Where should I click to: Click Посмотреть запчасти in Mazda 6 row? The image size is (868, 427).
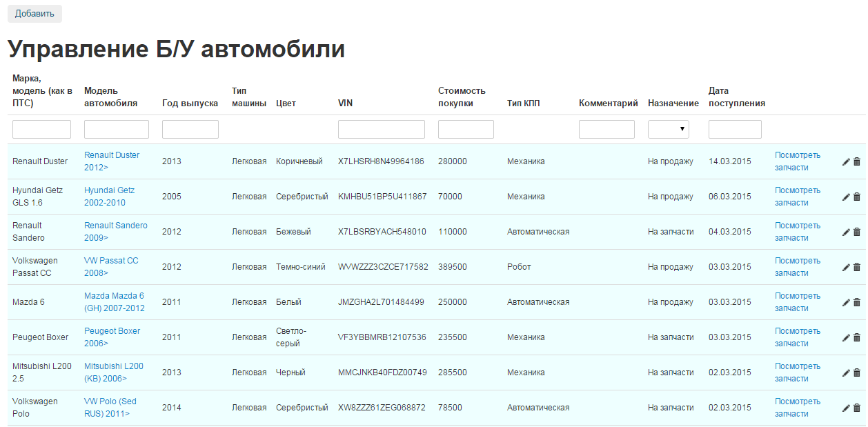click(x=798, y=302)
